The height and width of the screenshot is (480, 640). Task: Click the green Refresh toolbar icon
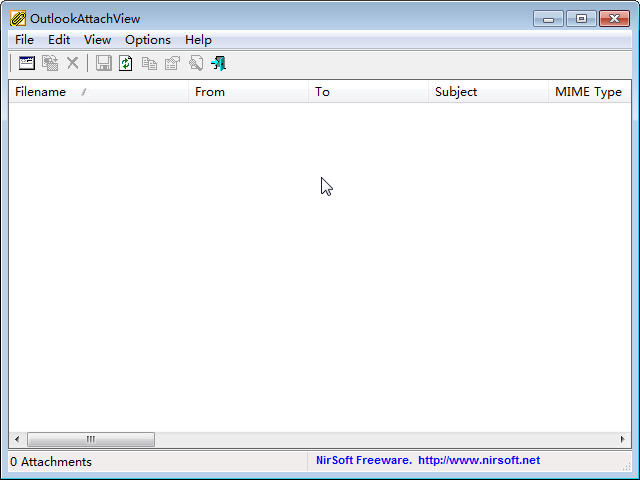[126, 63]
